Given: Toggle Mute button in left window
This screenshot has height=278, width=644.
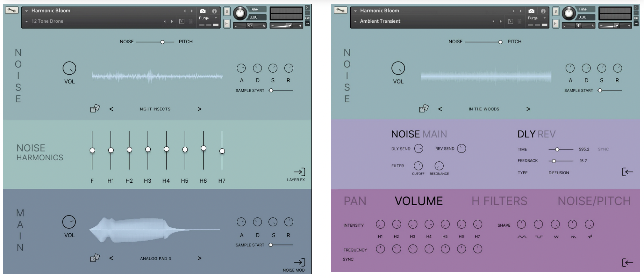Looking at the screenshot, I should coord(227,24).
